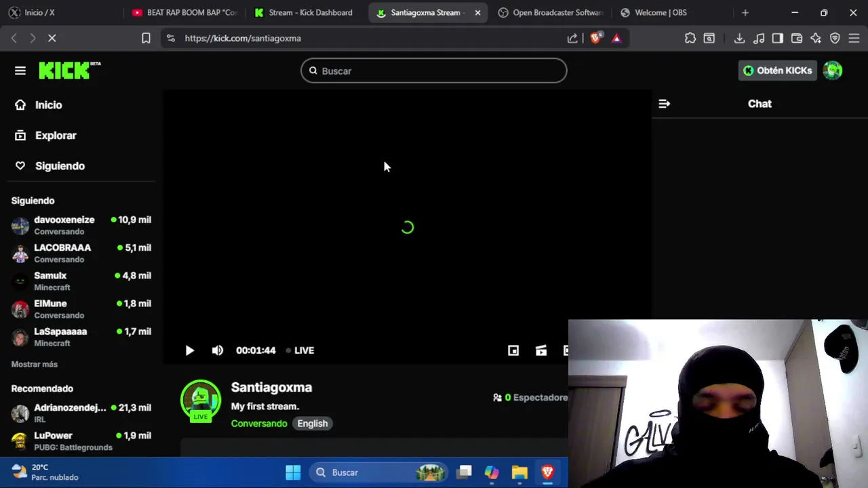Open browser extensions puzzle icon
Screen dimensions: 868x488
[690, 39]
